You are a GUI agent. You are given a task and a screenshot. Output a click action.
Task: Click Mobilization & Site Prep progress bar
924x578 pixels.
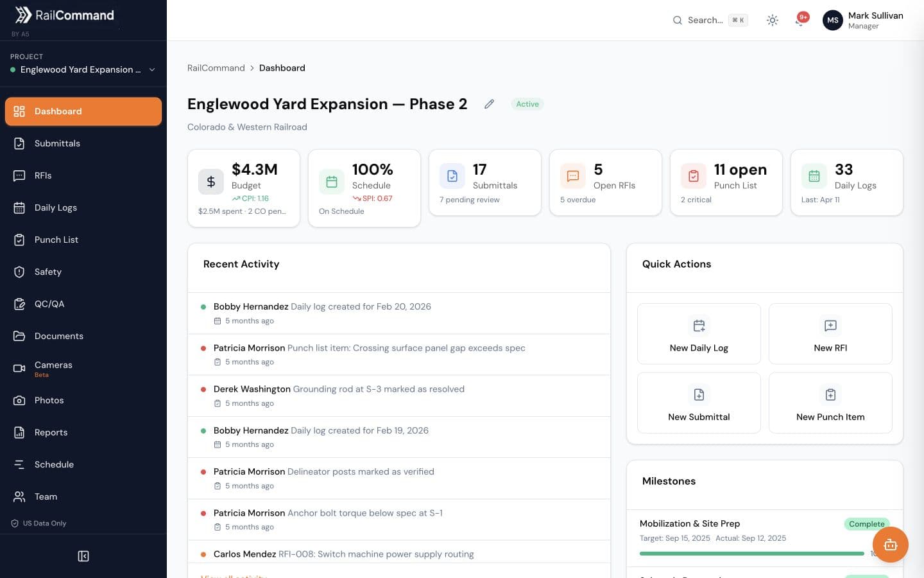pos(752,554)
